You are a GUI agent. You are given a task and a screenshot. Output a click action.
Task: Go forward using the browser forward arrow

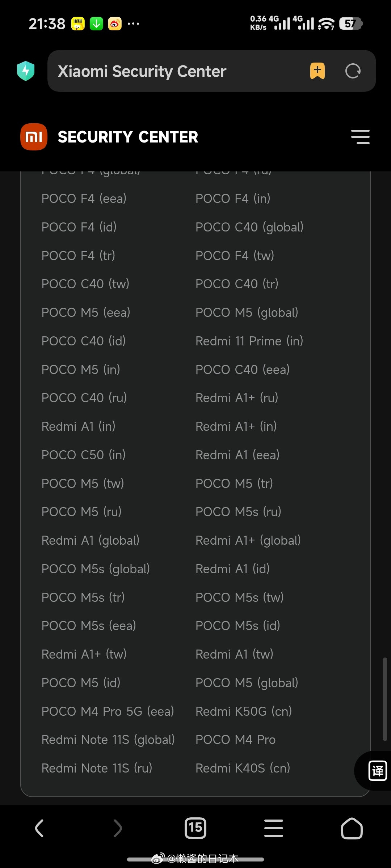tap(118, 828)
